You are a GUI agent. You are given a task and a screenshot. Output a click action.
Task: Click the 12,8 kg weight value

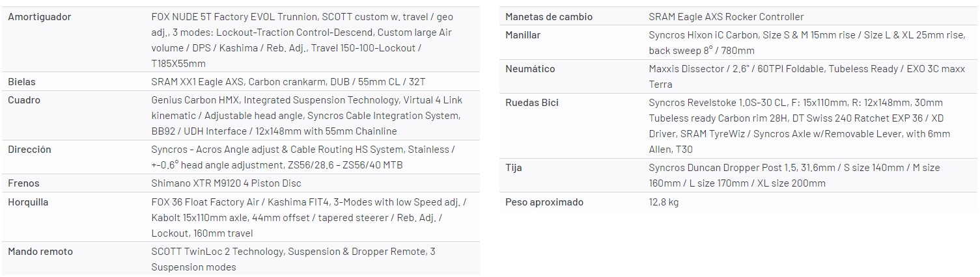664,202
